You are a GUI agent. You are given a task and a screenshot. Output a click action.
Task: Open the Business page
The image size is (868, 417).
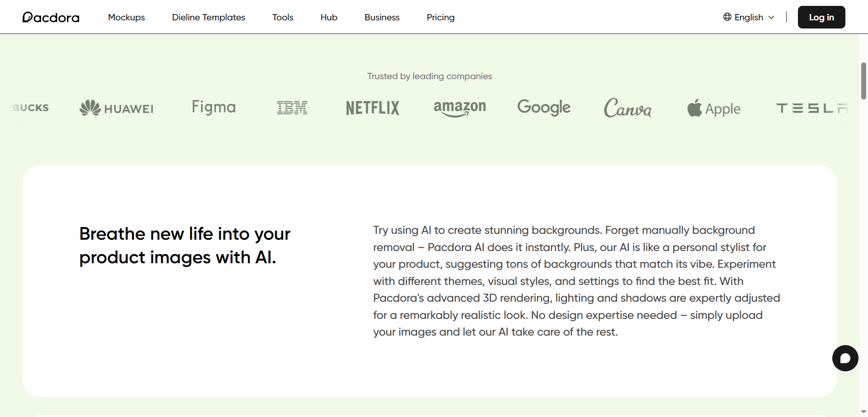(382, 17)
